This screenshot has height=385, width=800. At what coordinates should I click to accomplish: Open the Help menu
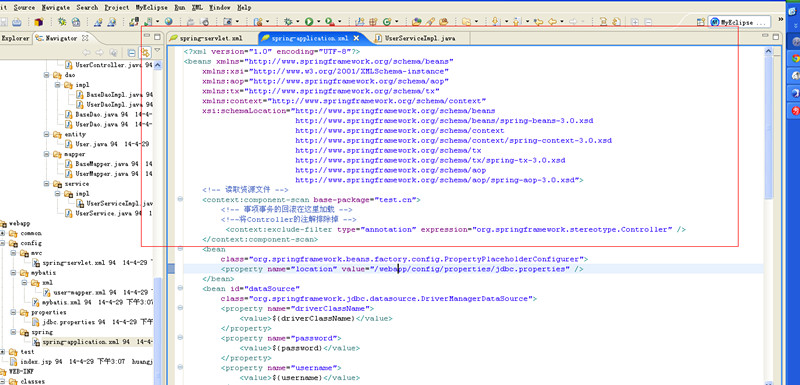tap(244, 8)
